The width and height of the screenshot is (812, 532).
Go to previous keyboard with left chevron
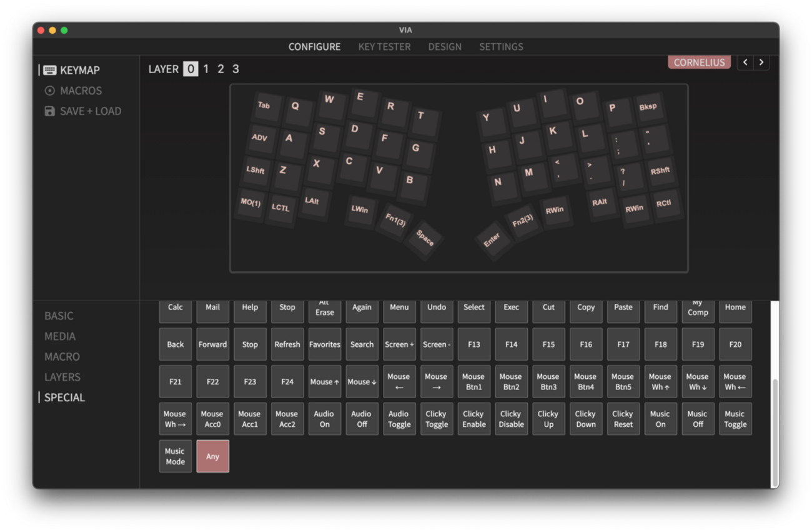745,62
